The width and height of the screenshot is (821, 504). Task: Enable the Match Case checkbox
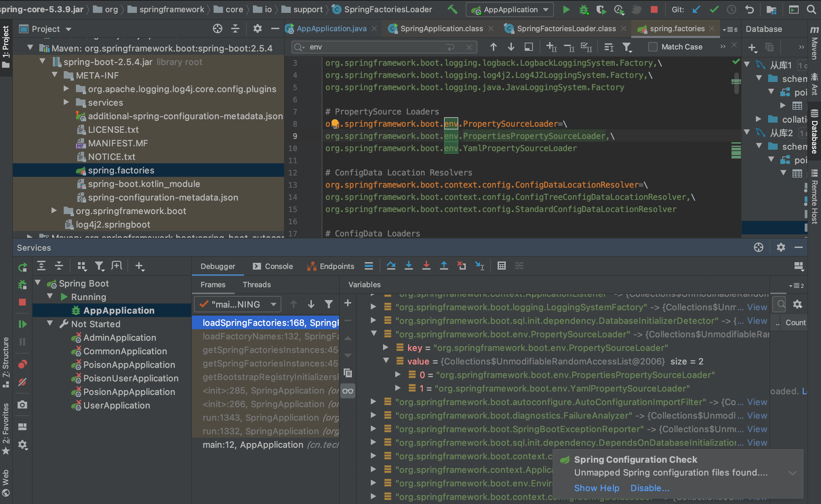point(653,47)
